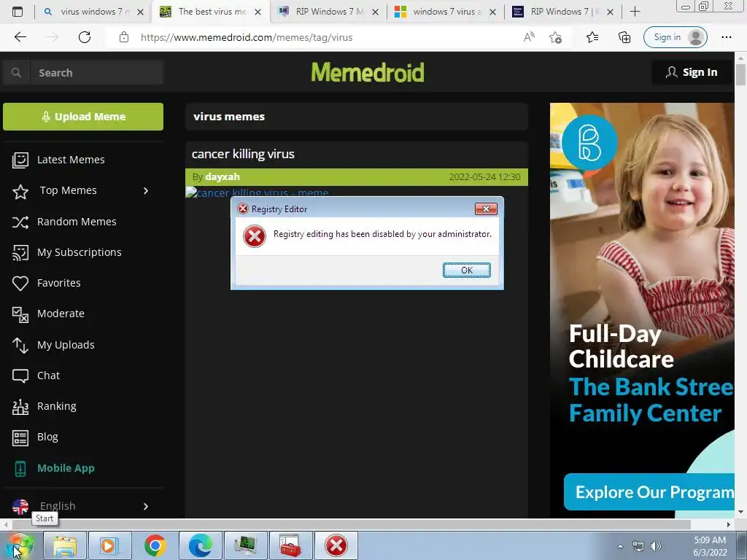
Task: Open the site info lock icon
Action: (124, 37)
